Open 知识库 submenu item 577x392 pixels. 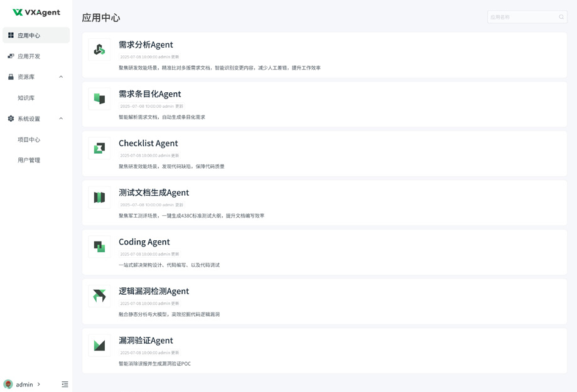pyautogui.click(x=26, y=98)
